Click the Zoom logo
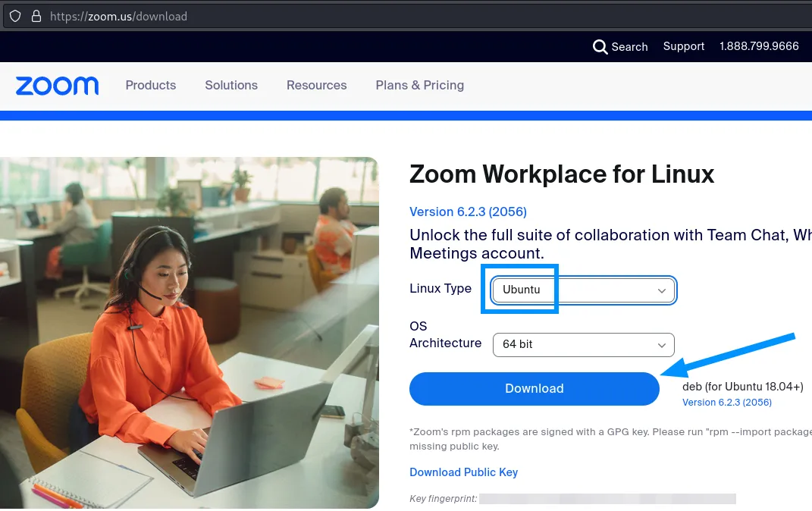 [57, 86]
